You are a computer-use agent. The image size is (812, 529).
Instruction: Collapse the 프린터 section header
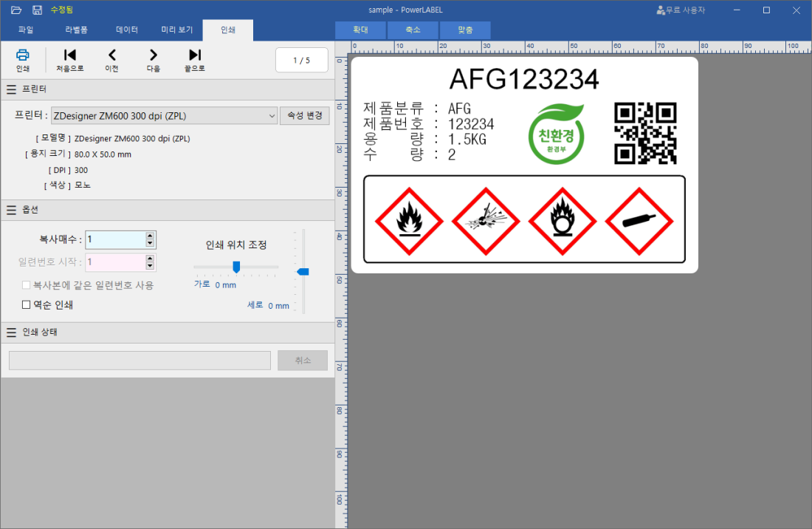tap(11, 89)
